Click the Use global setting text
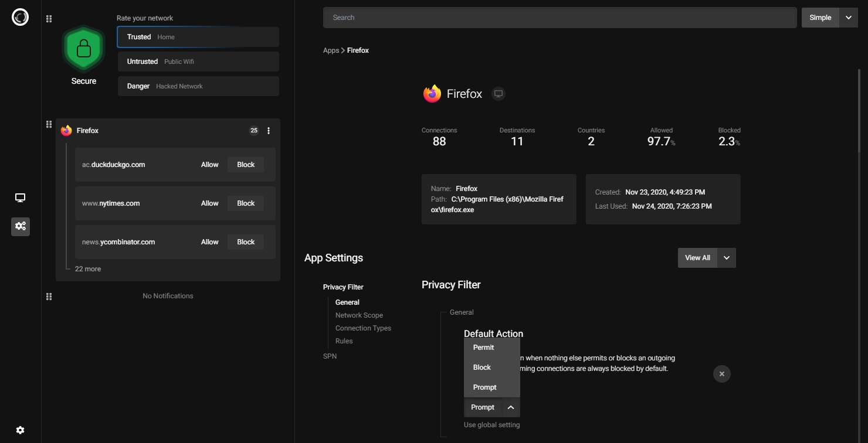 tap(491, 425)
